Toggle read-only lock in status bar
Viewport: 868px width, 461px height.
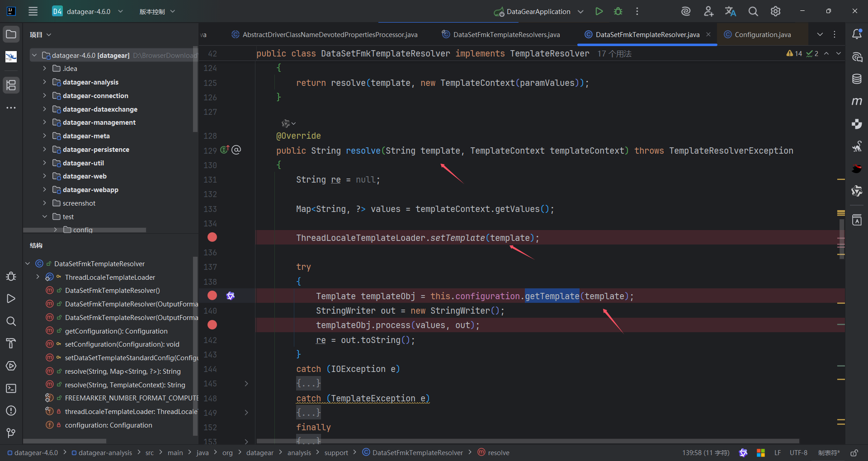point(854,453)
